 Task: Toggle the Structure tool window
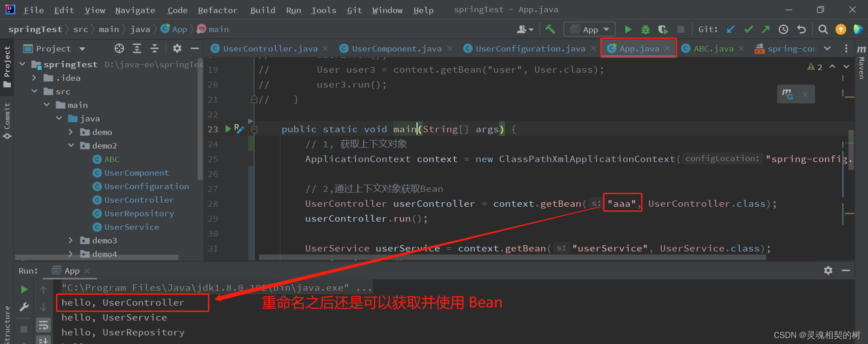pos(7,324)
